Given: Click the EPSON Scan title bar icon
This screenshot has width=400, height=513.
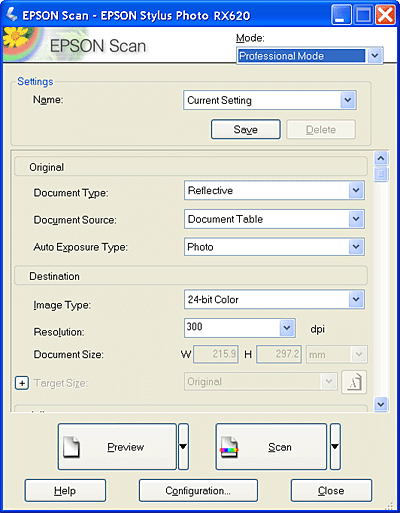Looking at the screenshot, I should tap(12, 14).
